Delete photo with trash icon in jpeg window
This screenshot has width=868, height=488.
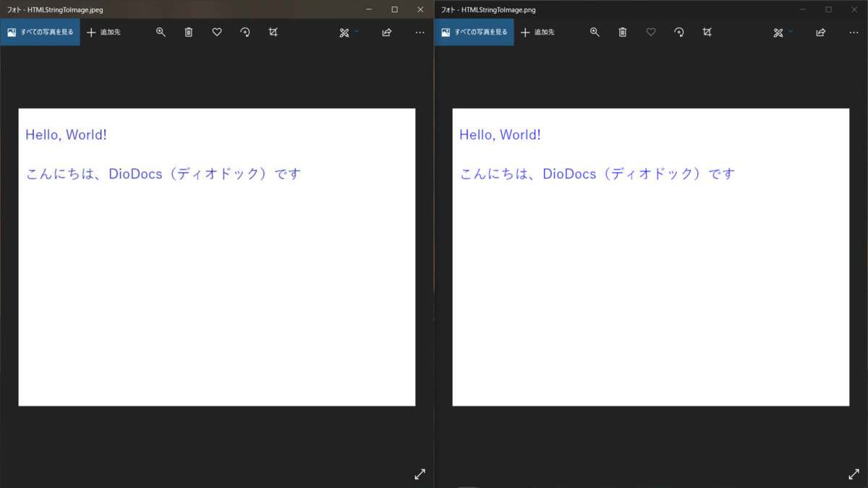pyautogui.click(x=189, y=33)
